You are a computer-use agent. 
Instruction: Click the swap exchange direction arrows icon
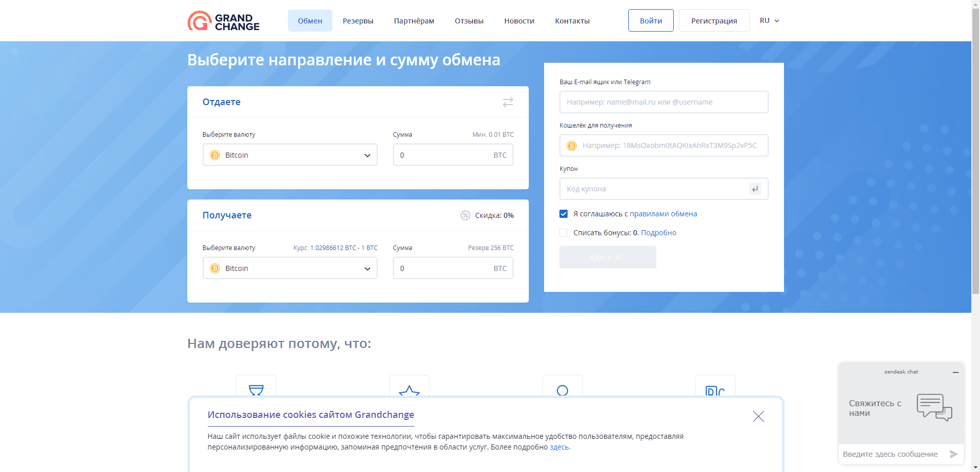[508, 102]
